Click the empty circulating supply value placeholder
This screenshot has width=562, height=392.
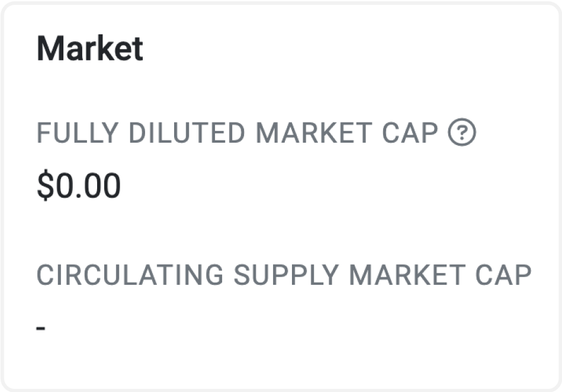[41, 327]
